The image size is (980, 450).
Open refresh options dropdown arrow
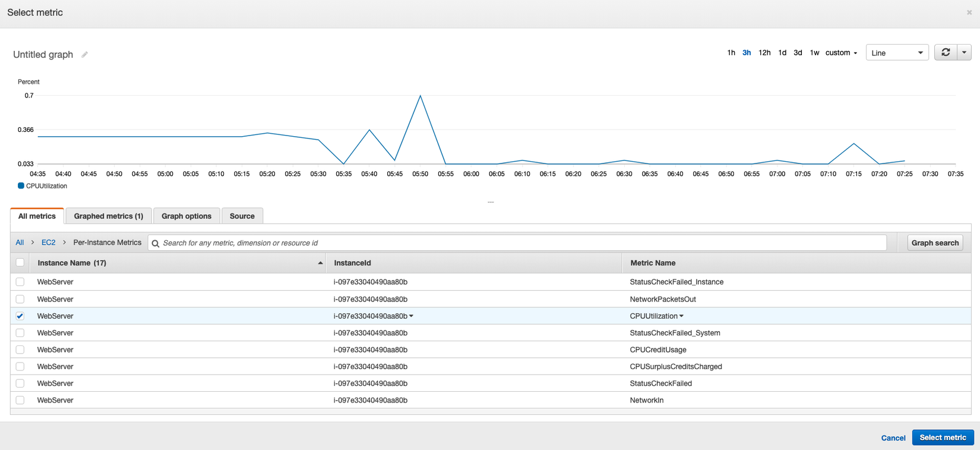pos(964,53)
